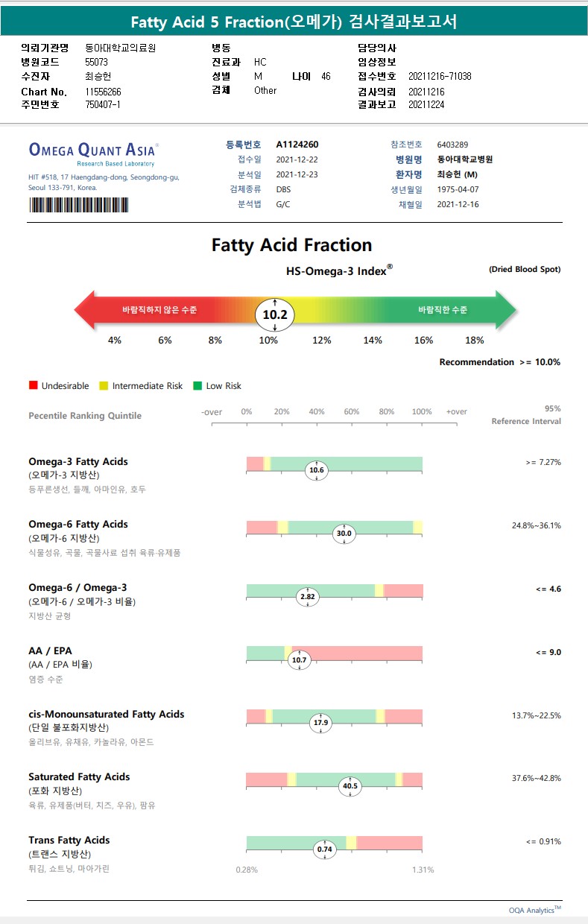
Task: Select the 30.0 Omega-6 Fatty Acids marker
Action: [344, 534]
